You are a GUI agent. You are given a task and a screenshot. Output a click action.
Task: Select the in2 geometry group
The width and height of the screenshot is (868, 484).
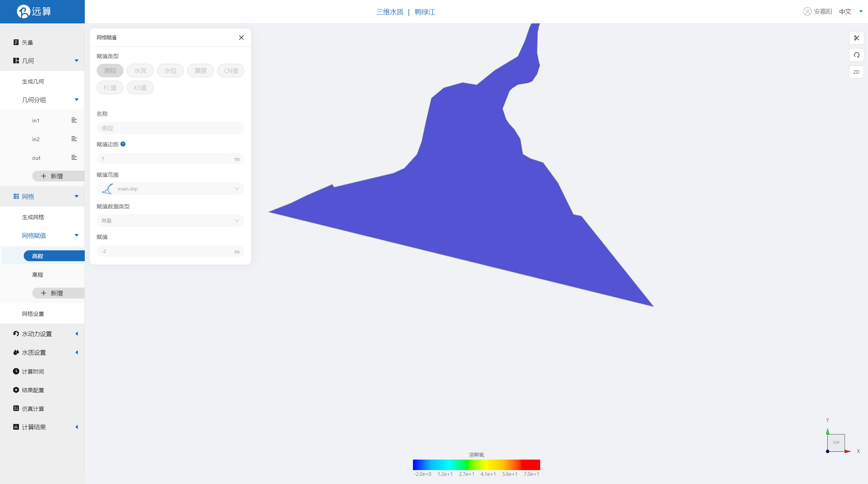click(36, 139)
